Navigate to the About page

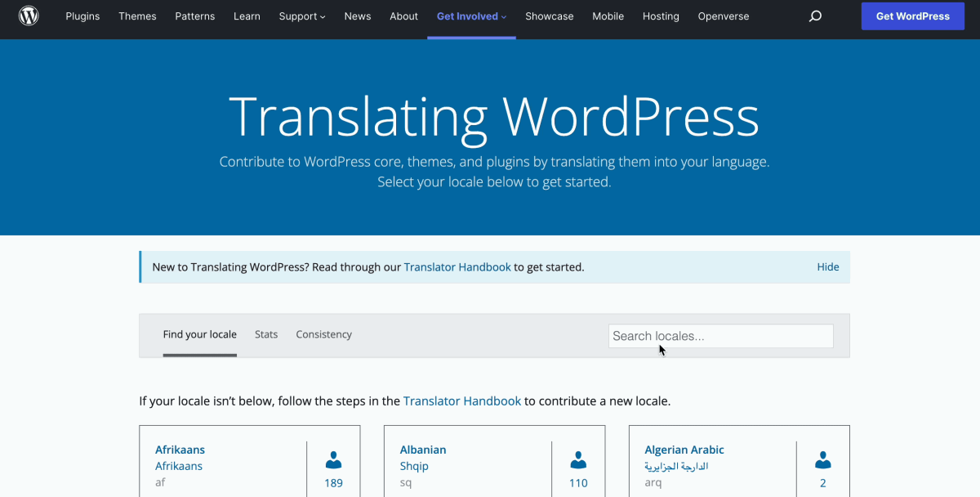point(403,16)
